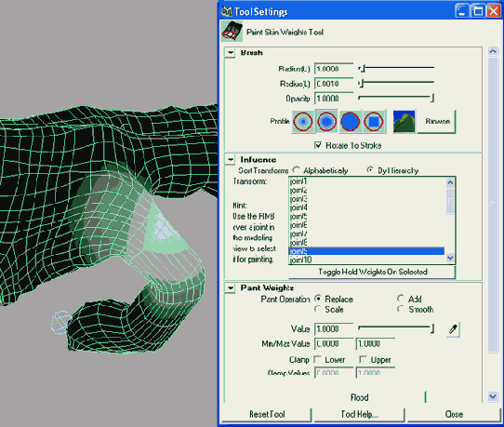Select the Gaussian brush profile icon
This screenshot has width=504, height=427.
(303, 122)
